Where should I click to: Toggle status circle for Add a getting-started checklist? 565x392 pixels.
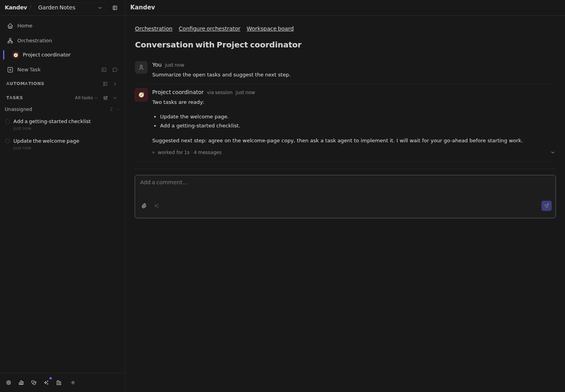[x=7, y=122]
